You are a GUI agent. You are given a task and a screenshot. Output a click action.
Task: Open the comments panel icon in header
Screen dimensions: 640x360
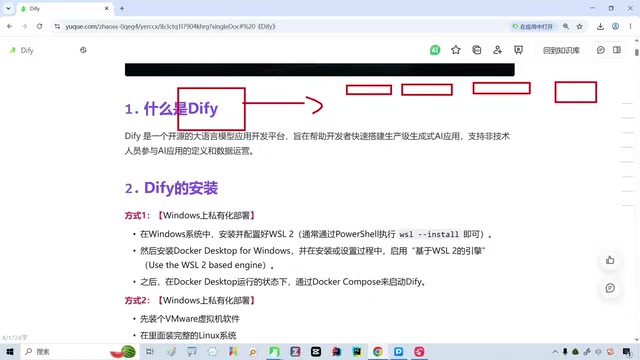coord(600,50)
